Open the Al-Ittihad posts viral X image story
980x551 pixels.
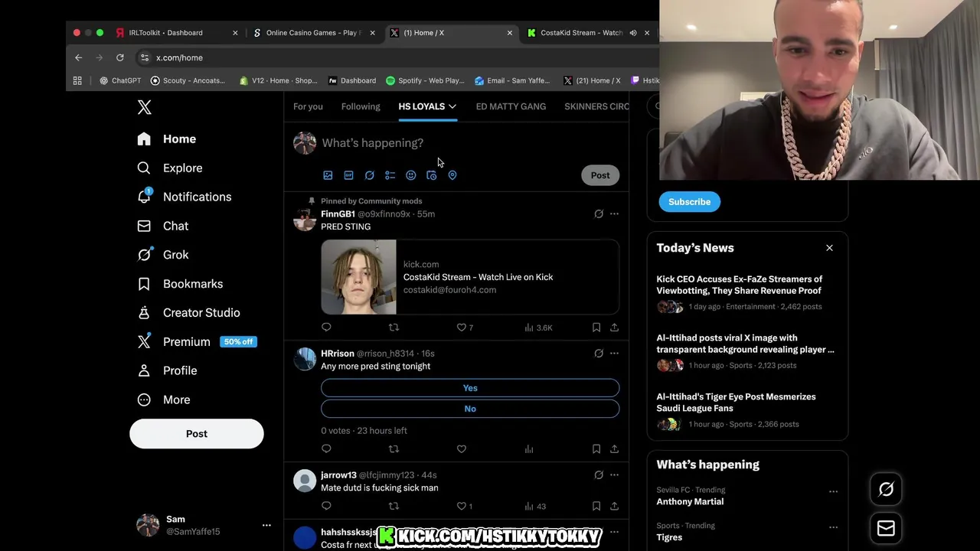tap(747, 352)
